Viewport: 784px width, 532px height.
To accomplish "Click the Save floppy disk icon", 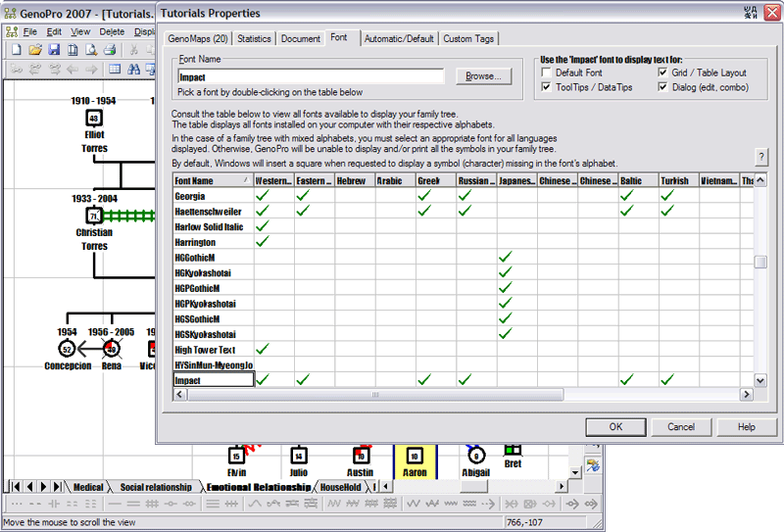I will (54, 50).
